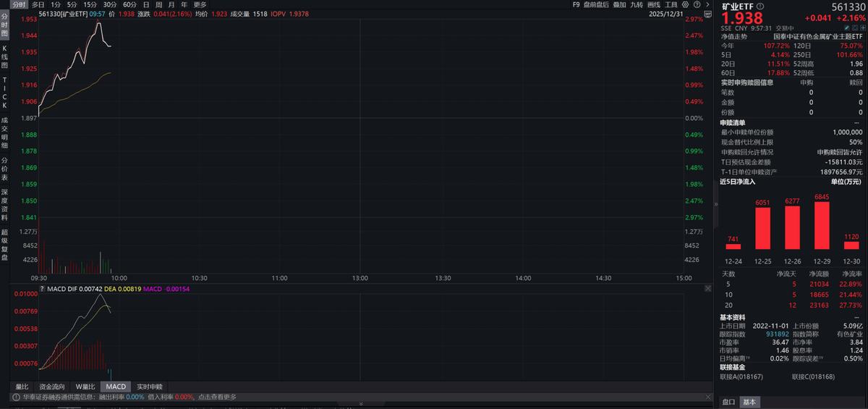The image size is (868, 409).
Task: Select the 基本 tab at bottom right
Action: pos(749,402)
